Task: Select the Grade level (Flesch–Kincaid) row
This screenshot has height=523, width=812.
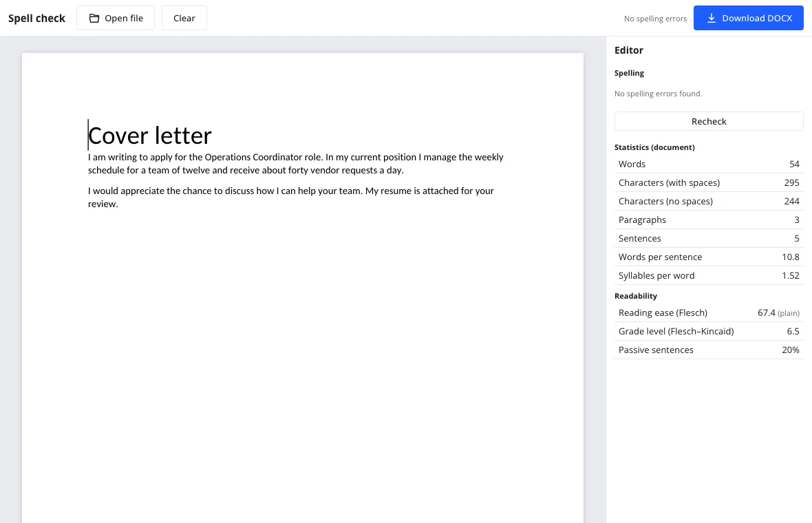Action: (708, 332)
